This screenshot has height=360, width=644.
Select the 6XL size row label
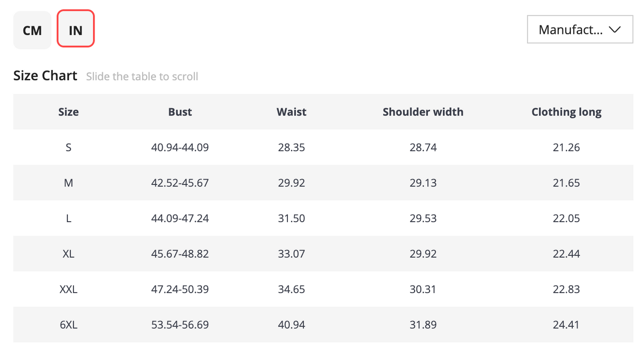(69, 325)
